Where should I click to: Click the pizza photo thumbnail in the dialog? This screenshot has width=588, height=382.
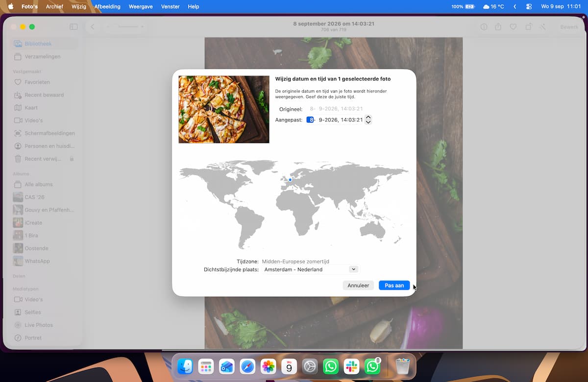point(224,109)
